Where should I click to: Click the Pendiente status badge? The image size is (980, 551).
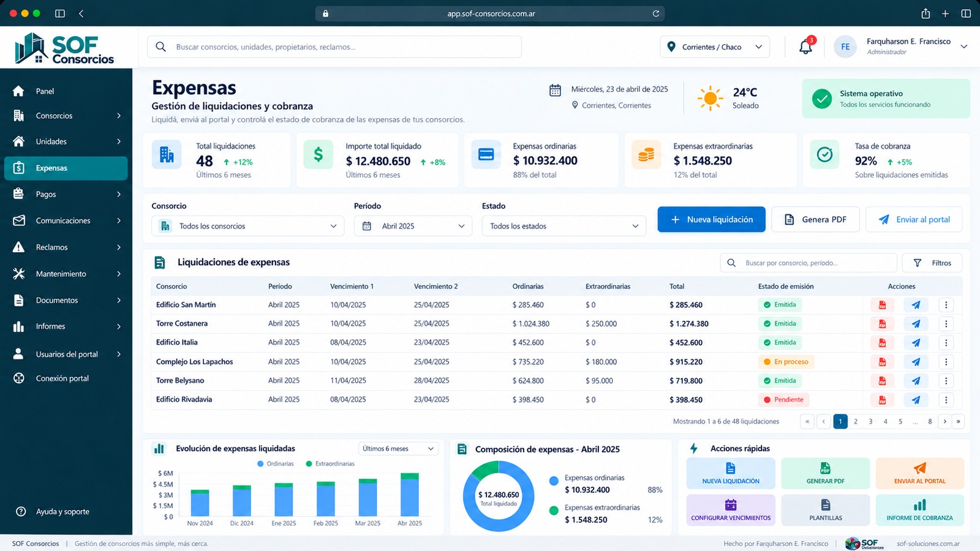[783, 400]
